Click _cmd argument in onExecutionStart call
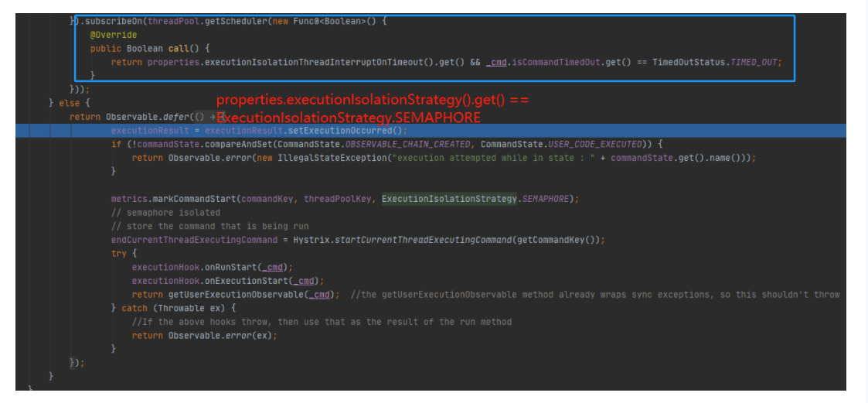868x403 pixels. (304, 281)
